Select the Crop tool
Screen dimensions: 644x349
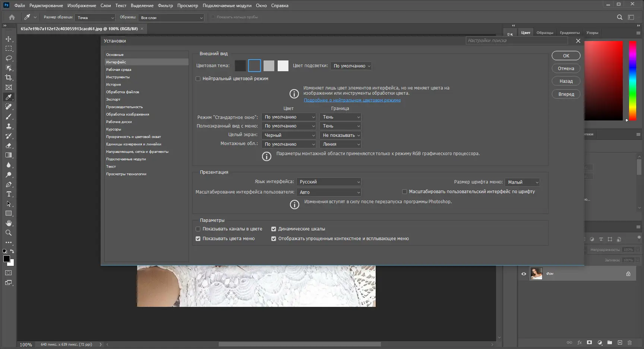tap(9, 78)
